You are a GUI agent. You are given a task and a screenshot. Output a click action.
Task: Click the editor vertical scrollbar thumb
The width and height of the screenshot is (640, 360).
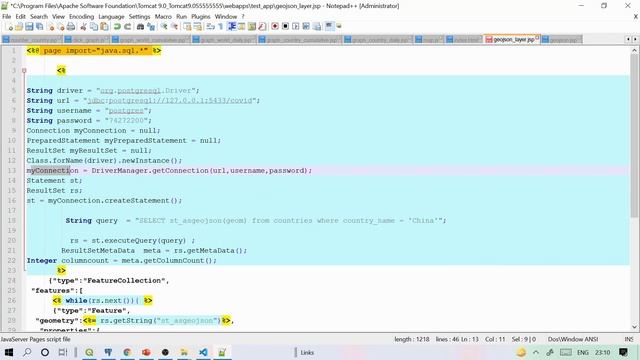(x=634, y=136)
